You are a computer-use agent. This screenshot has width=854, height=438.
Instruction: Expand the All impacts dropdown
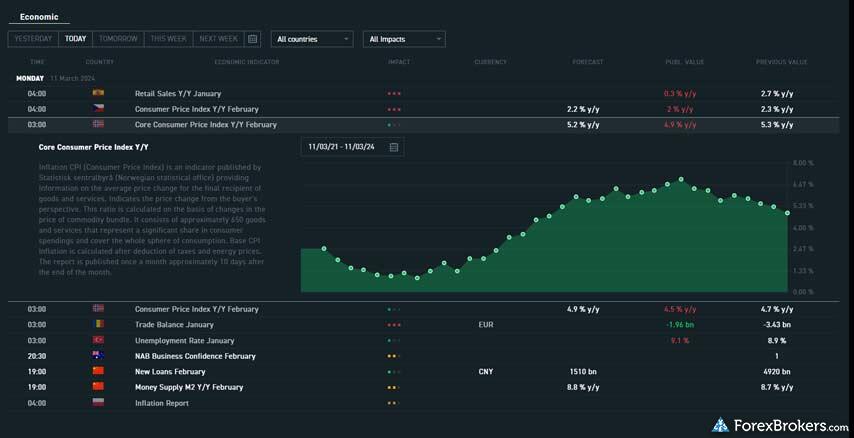(404, 39)
